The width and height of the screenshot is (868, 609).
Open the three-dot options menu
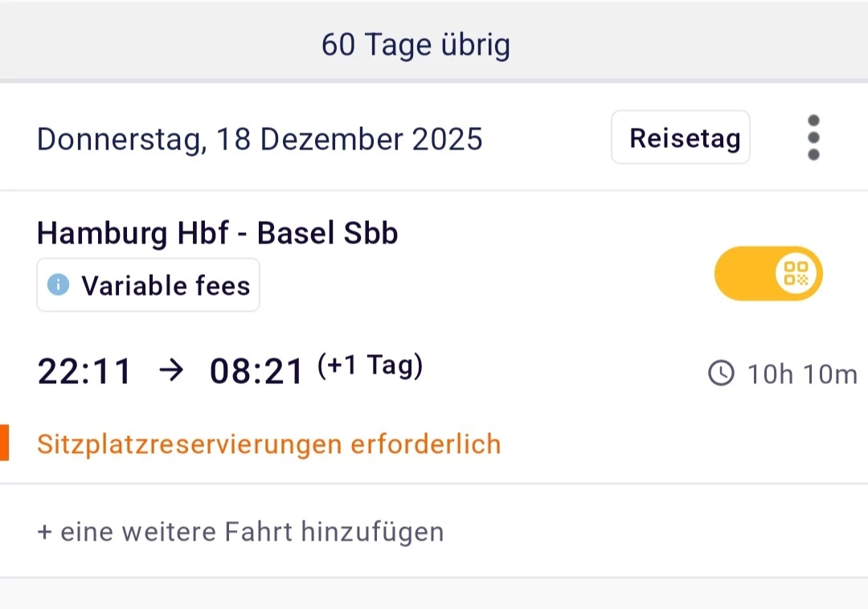tap(813, 137)
